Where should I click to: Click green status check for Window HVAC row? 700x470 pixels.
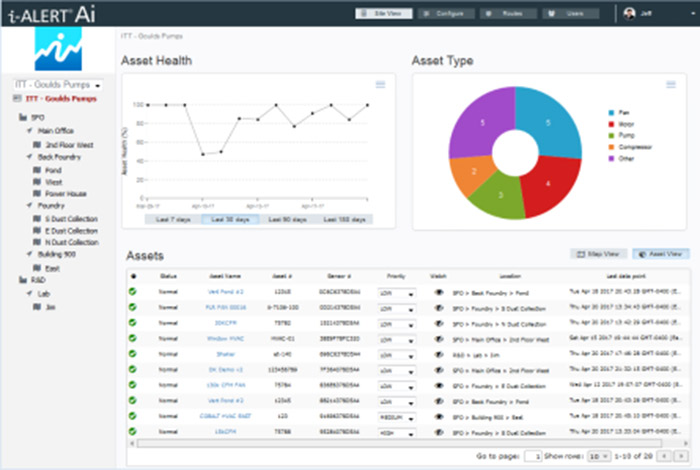pyautogui.click(x=133, y=338)
